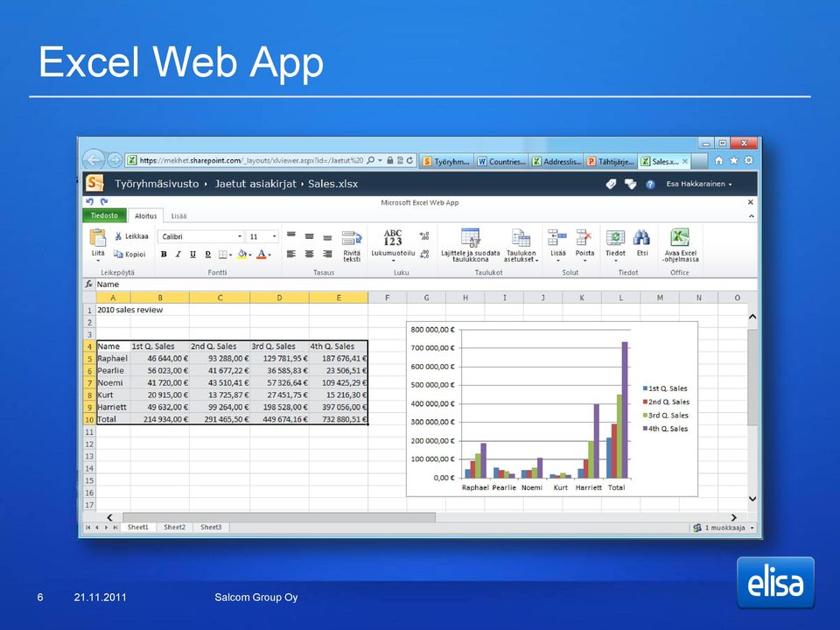Viewport: 840px width, 630px height.
Task: Align text left
Action: click(291, 254)
